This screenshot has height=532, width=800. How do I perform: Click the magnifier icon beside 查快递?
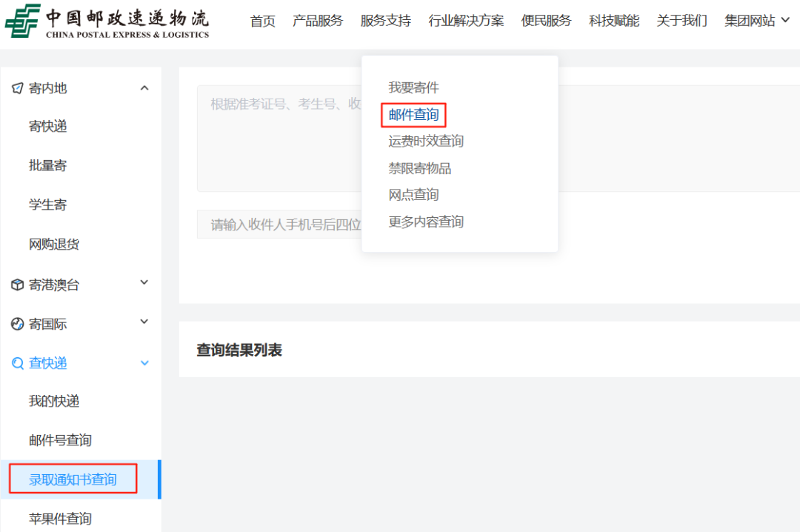tap(19, 363)
